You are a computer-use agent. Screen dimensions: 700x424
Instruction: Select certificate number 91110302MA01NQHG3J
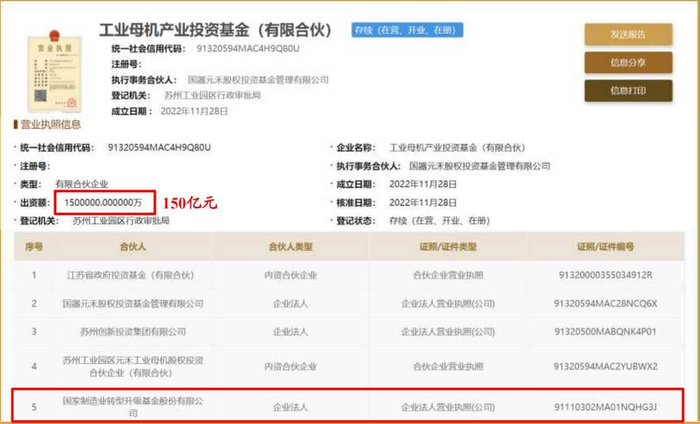605,407
